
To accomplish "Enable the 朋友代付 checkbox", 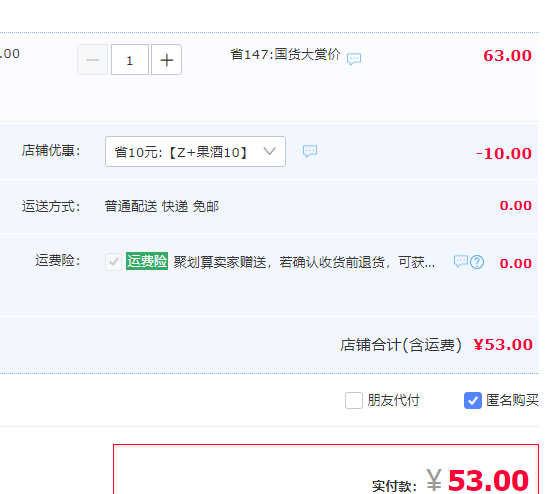I will pos(354,400).
